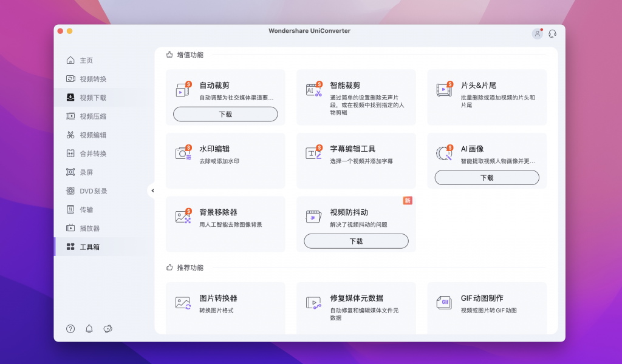Open the user account icon top right
Viewport: 622px width, 364px height.
[x=537, y=33]
